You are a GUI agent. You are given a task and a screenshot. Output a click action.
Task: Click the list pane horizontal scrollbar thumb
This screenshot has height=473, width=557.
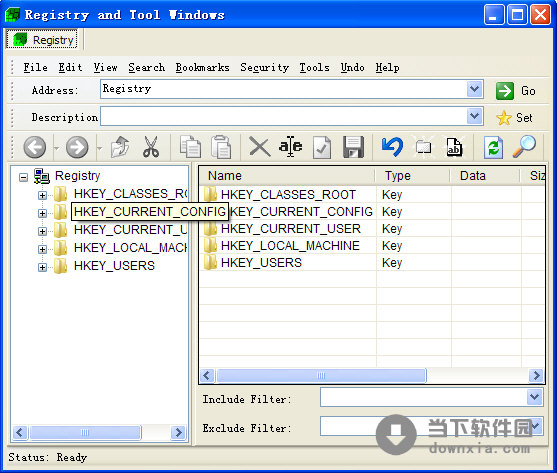(x=321, y=375)
